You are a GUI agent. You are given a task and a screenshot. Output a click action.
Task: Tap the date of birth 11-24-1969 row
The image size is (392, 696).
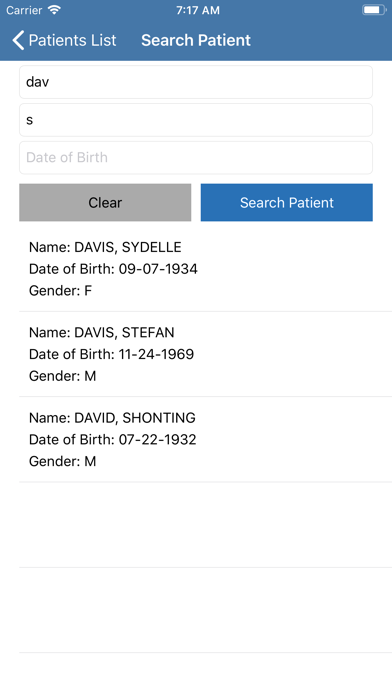click(111, 354)
